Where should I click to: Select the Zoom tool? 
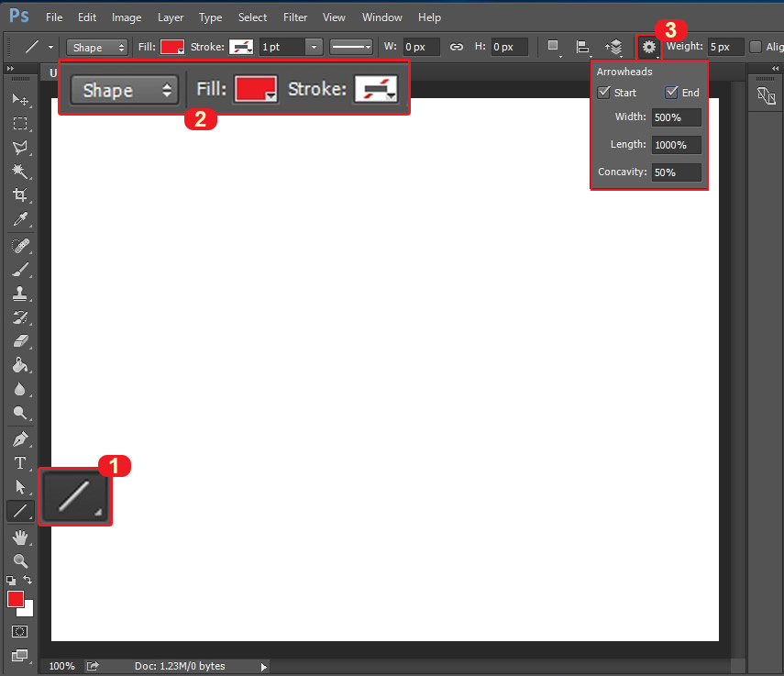coord(20,561)
